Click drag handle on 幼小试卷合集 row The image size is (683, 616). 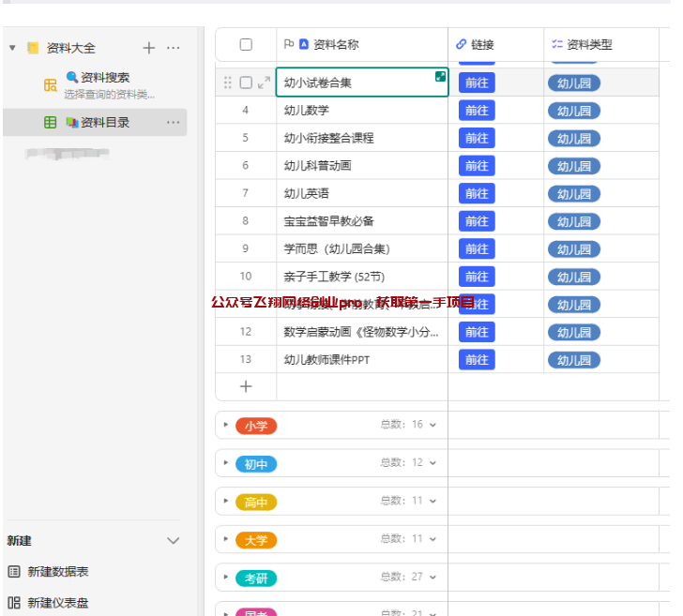(x=227, y=83)
